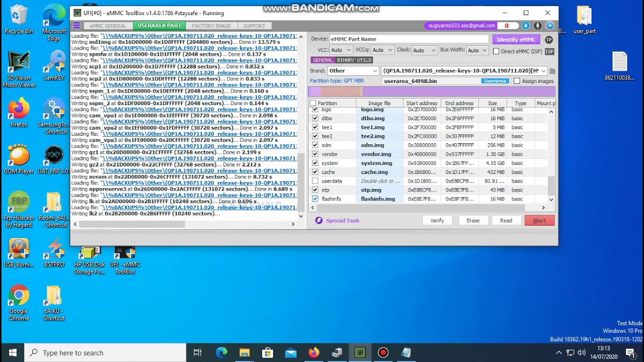This screenshot has height=362, width=644.
Task: Click the black dongle/device icon
Action: coord(538,26)
